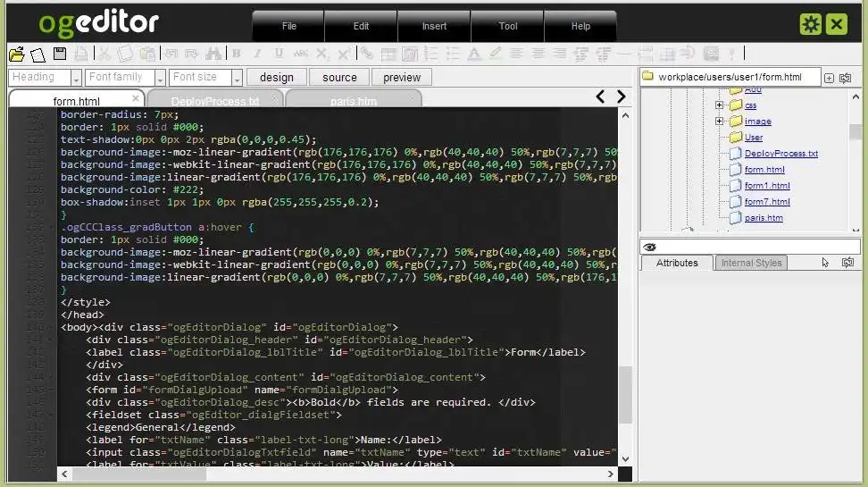Click the open folder toolbar icon
The image size is (868, 487).
tap(17, 54)
